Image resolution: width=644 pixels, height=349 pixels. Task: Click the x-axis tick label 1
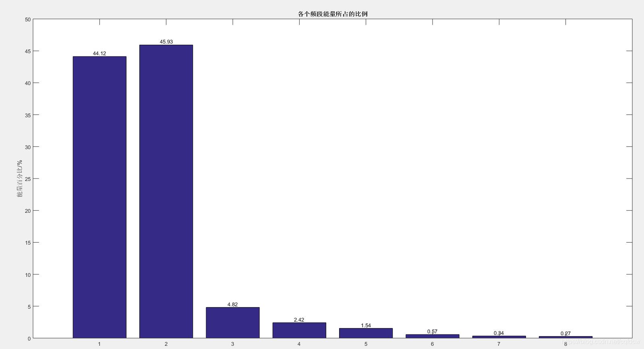[x=99, y=344]
